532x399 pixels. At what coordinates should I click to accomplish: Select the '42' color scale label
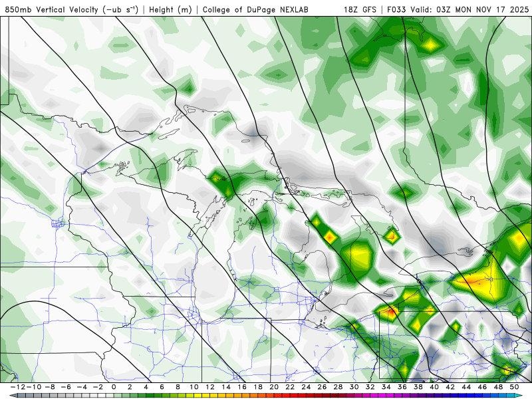450,387
